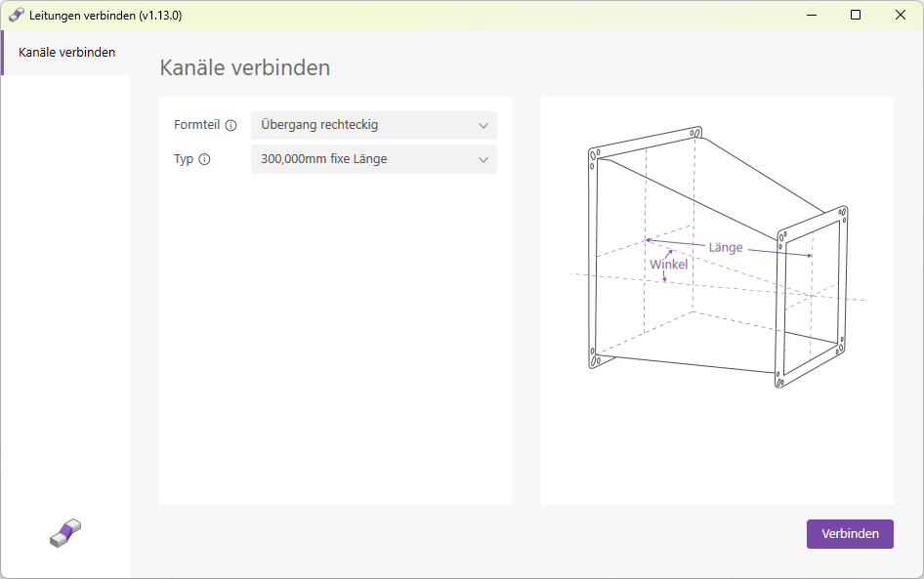Screen dimensions: 924x579
Task: Close the Leitungen verbinden window
Action: coord(901,16)
